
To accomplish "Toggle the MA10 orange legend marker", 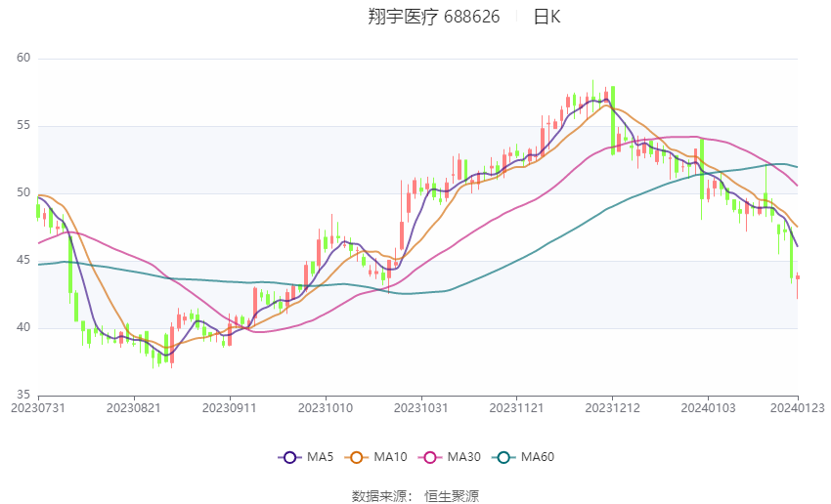I will pos(356,457).
